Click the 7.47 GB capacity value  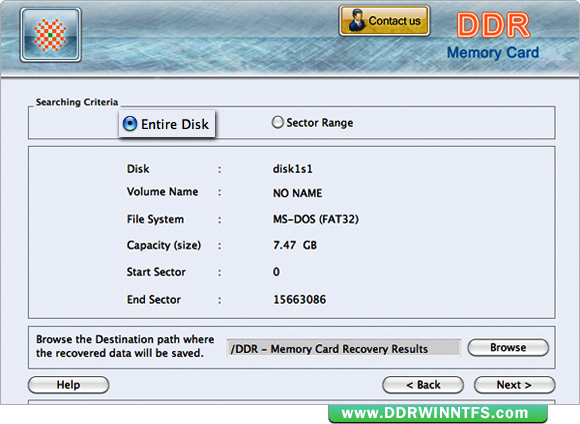coord(295,245)
